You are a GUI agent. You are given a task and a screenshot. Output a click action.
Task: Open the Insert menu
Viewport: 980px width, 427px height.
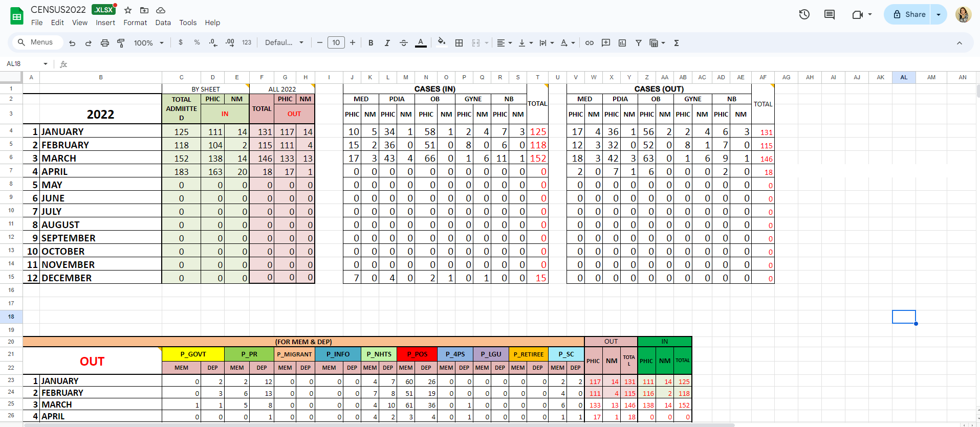tap(105, 23)
